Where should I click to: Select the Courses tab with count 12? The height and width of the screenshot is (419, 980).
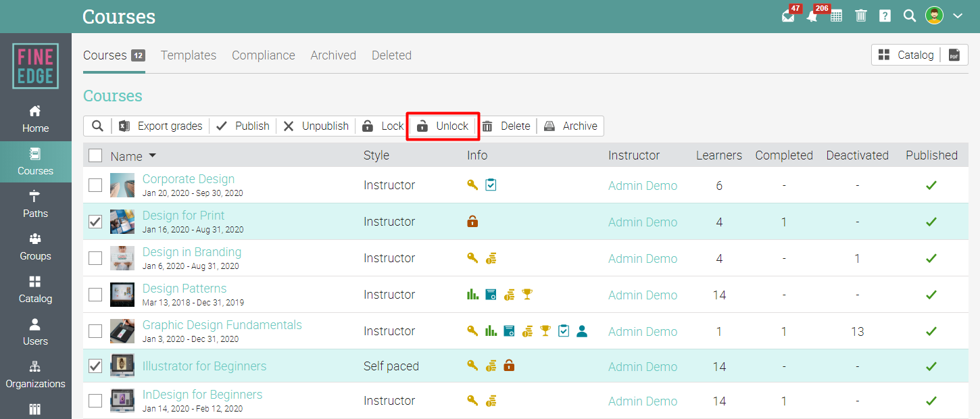pos(114,55)
